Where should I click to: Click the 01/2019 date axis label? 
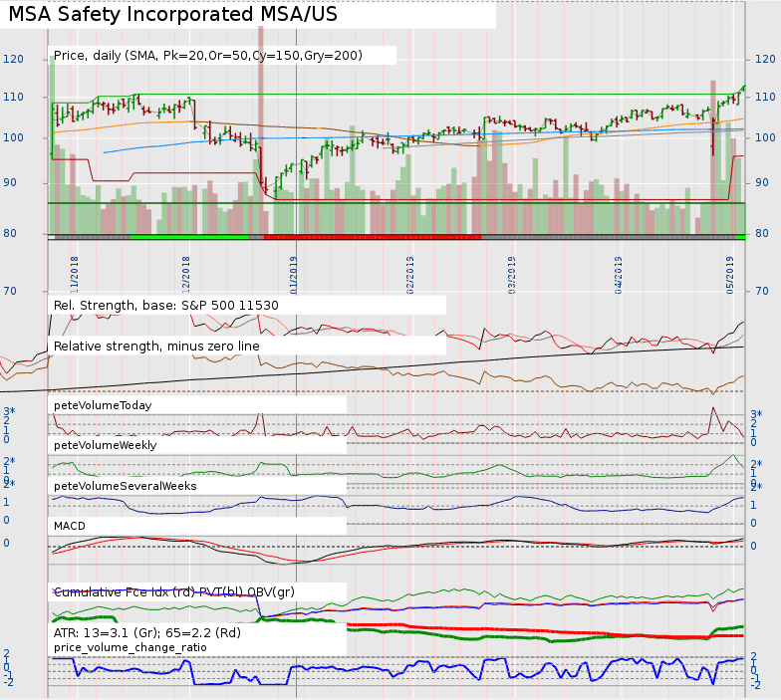point(293,275)
